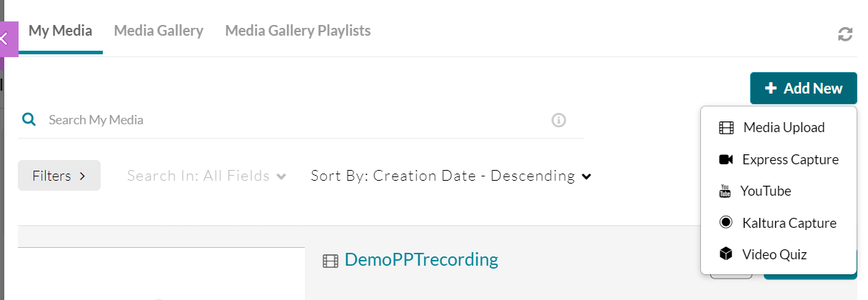This screenshot has height=300, width=868.
Task: Click the film icon beside DemoPPTrecording
Action: 330,261
